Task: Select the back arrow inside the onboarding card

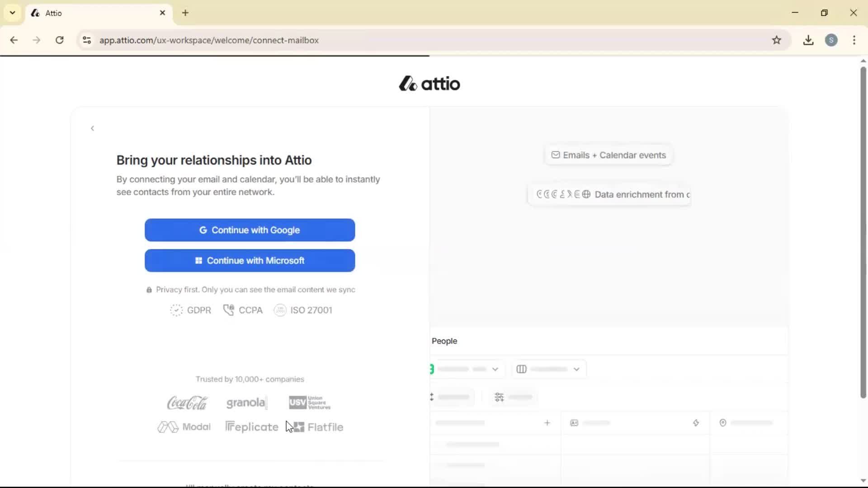Action: [x=92, y=128]
